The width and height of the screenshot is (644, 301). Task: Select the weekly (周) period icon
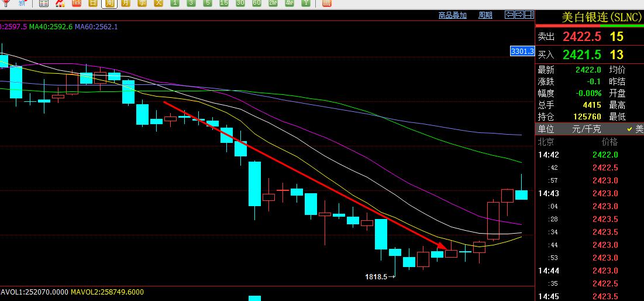[109, 4]
